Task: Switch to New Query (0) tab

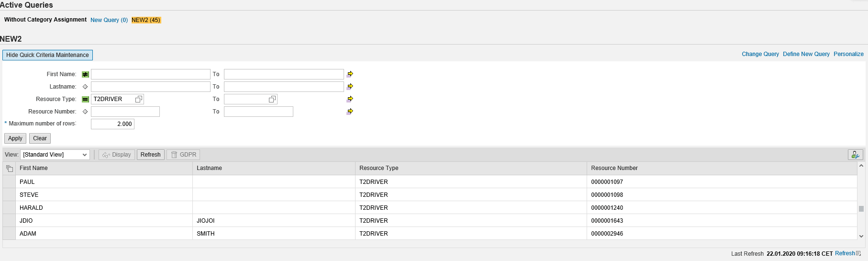Action: (109, 20)
